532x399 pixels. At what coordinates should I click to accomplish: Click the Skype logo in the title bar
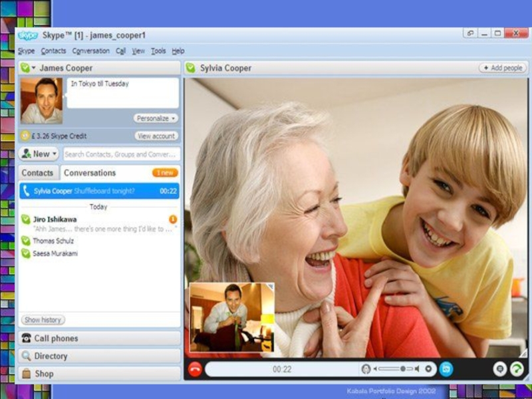click(28, 35)
